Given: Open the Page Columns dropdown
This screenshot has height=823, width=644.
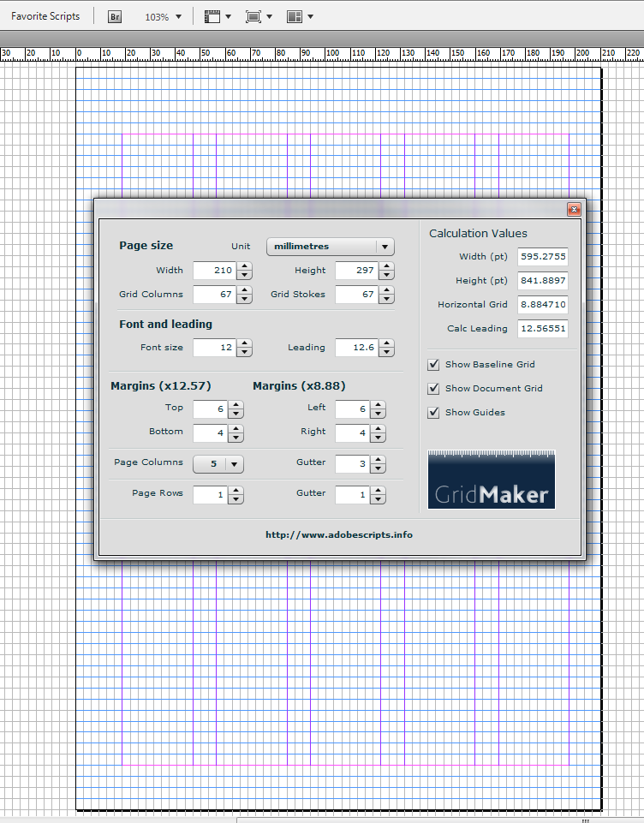Looking at the screenshot, I should (218, 464).
